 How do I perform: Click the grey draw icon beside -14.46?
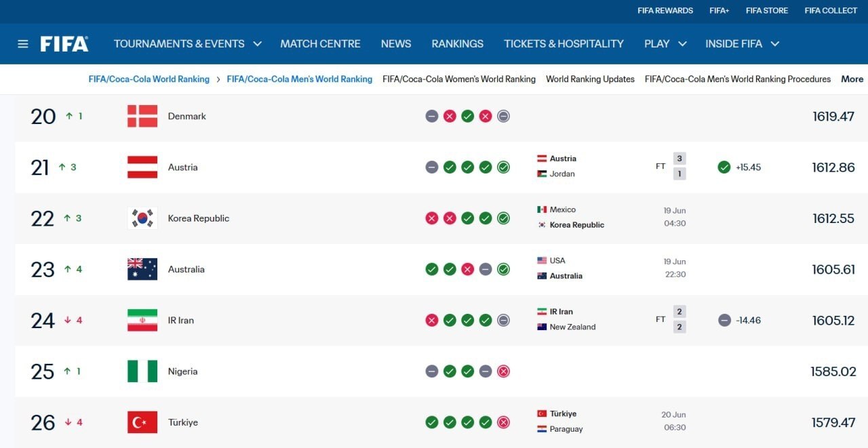pyautogui.click(x=724, y=320)
